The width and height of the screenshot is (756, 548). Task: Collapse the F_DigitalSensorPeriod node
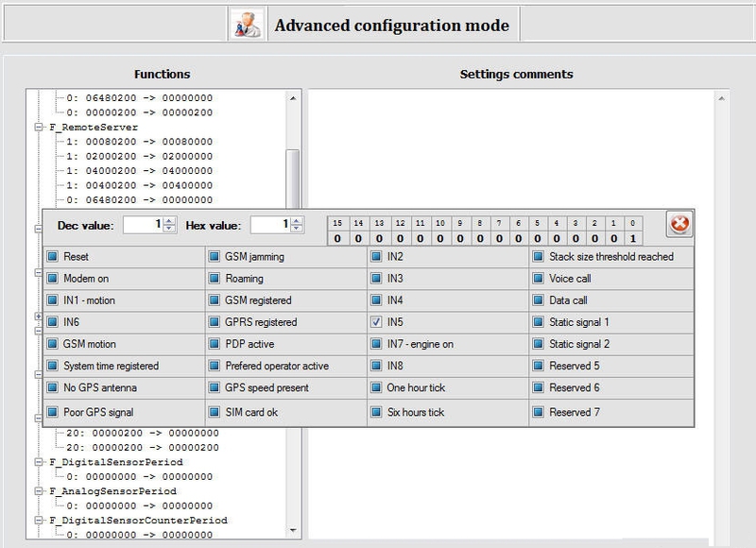[x=39, y=462]
